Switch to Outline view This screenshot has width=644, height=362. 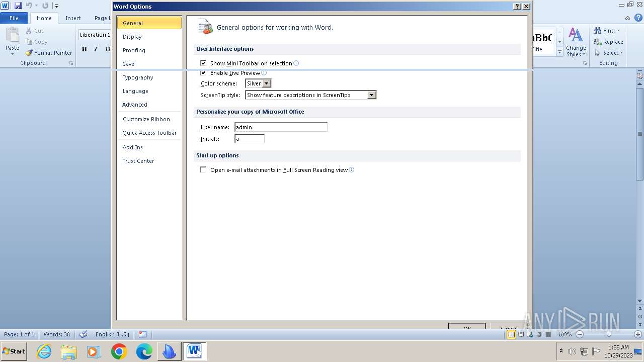(539, 334)
